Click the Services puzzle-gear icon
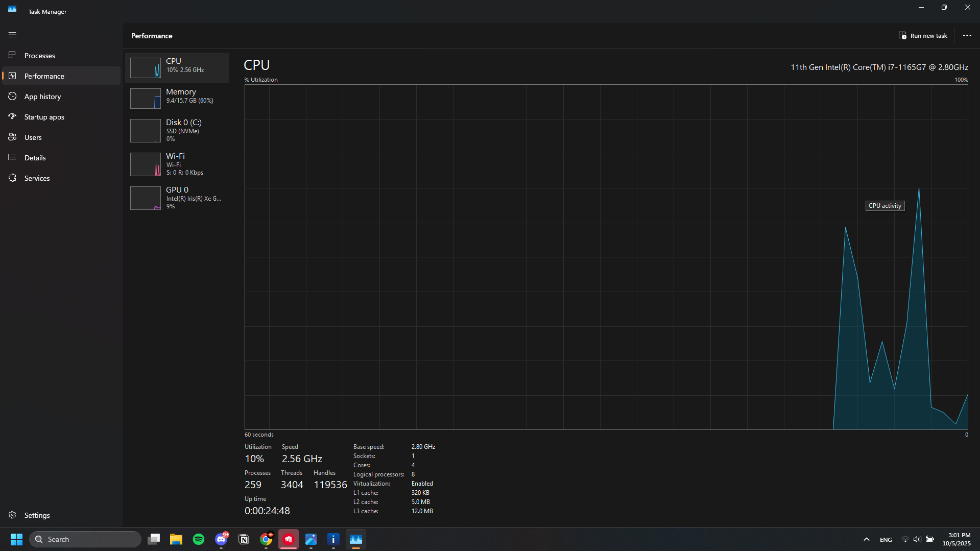 (12, 178)
